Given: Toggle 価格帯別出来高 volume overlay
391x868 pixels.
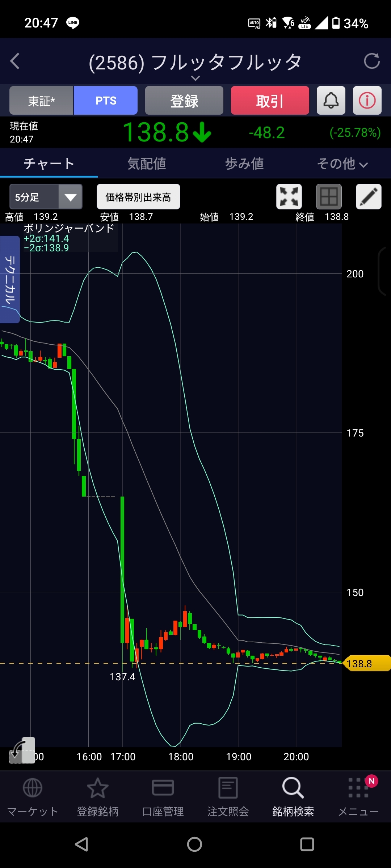Looking at the screenshot, I should pos(138,197).
